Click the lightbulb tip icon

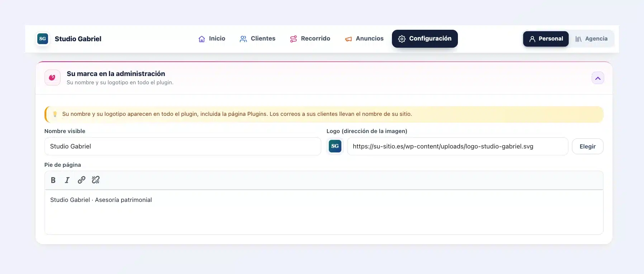(x=55, y=114)
